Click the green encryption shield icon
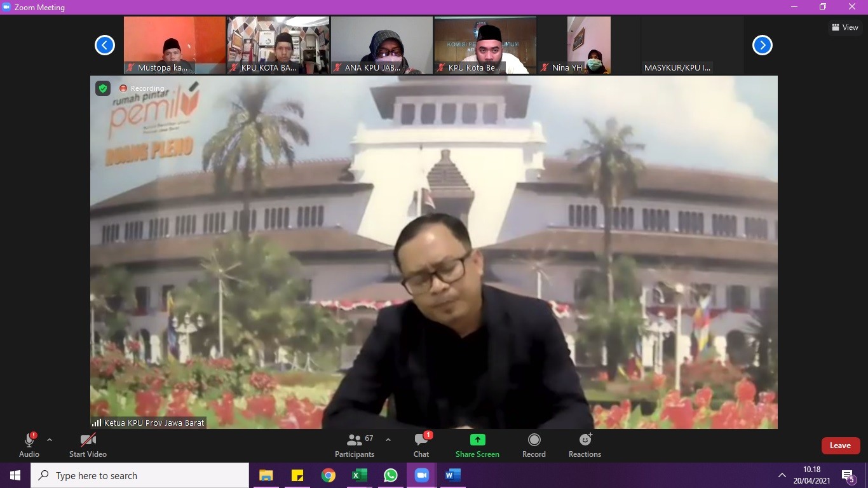Viewport: 868px width, 488px height. [x=103, y=88]
